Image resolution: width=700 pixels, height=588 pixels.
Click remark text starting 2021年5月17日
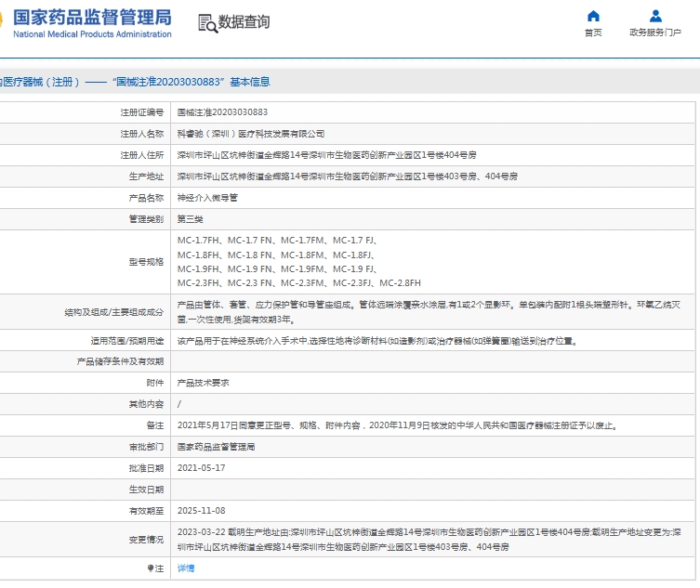[x=397, y=425]
